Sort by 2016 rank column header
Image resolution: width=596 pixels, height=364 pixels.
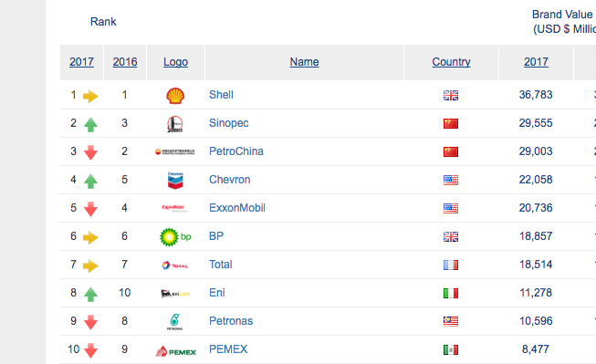[x=125, y=62]
